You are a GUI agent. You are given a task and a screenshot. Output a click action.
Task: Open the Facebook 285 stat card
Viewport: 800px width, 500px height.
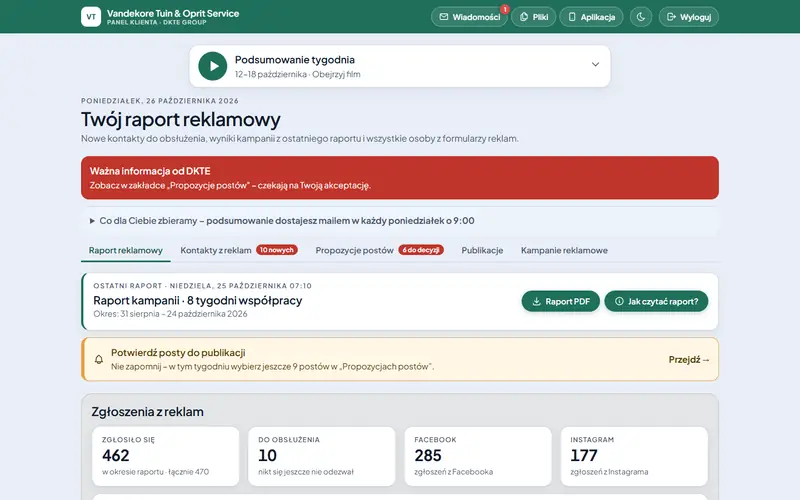click(x=478, y=456)
